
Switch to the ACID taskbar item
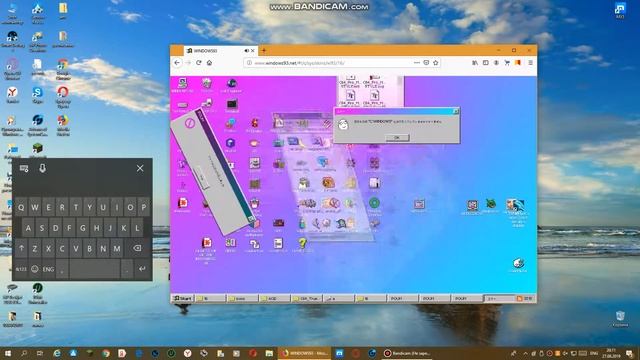click(274, 298)
